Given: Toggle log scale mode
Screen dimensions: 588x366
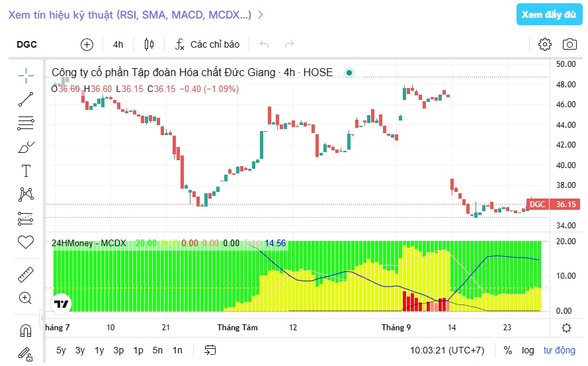Looking at the screenshot, I should [528, 350].
